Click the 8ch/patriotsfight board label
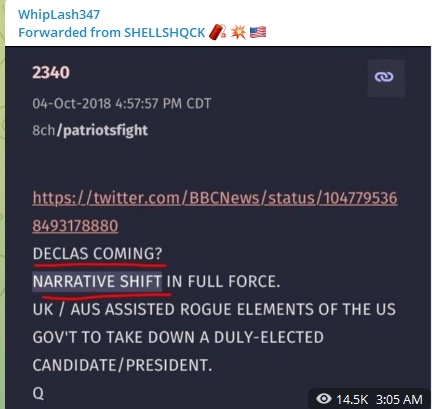The height and width of the screenshot is (409, 432). pos(90,130)
